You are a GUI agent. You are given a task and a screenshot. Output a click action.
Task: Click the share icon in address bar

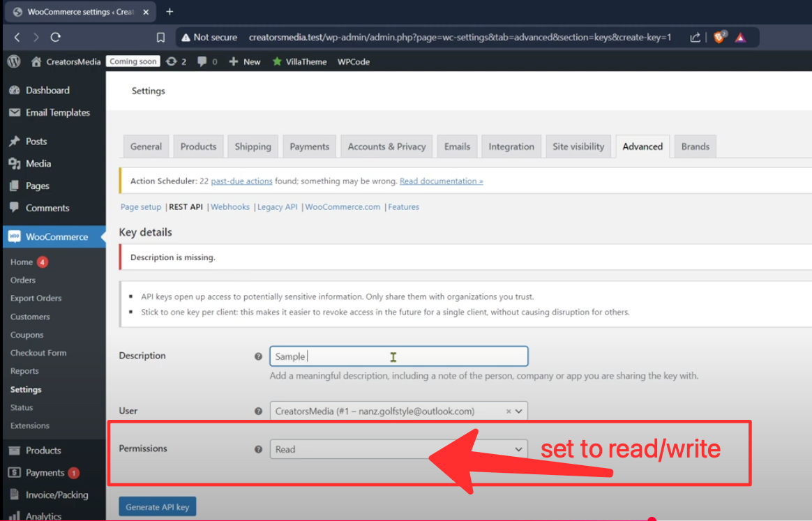point(695,37)
